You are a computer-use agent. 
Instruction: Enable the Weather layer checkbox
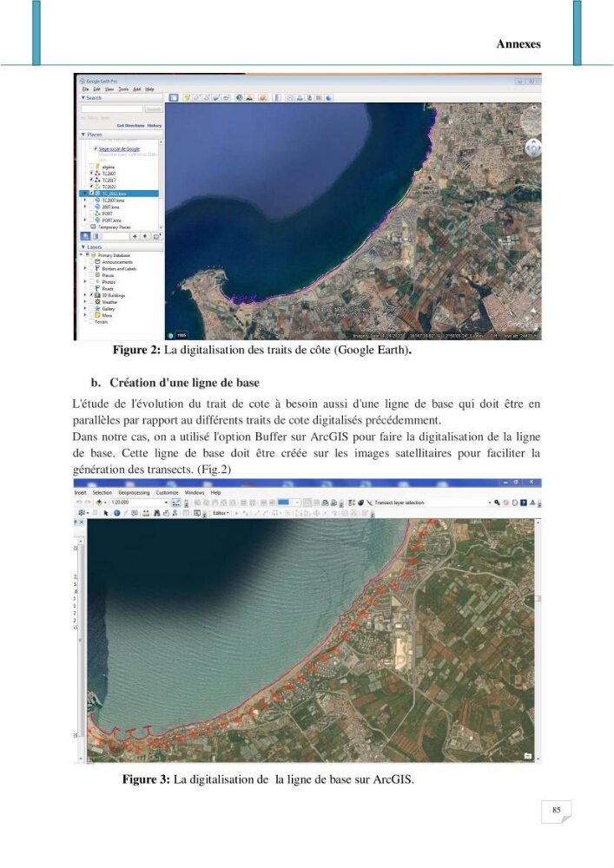[91, 302]
